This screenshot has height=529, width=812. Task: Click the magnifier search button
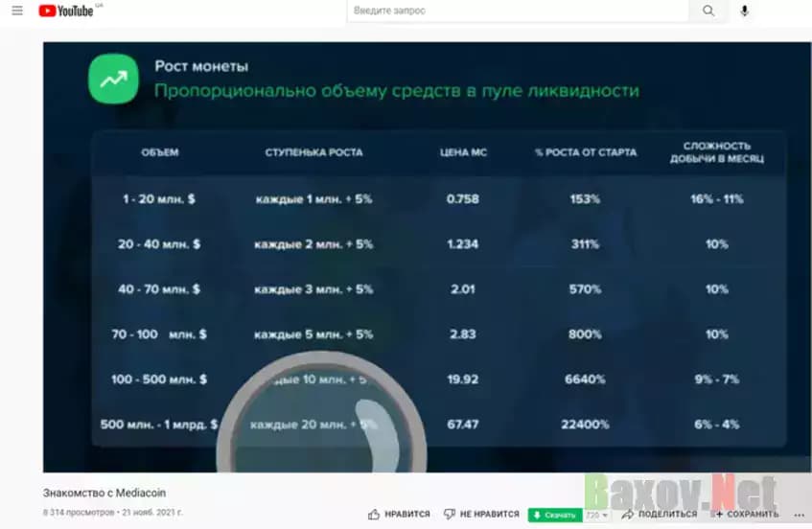708,11
